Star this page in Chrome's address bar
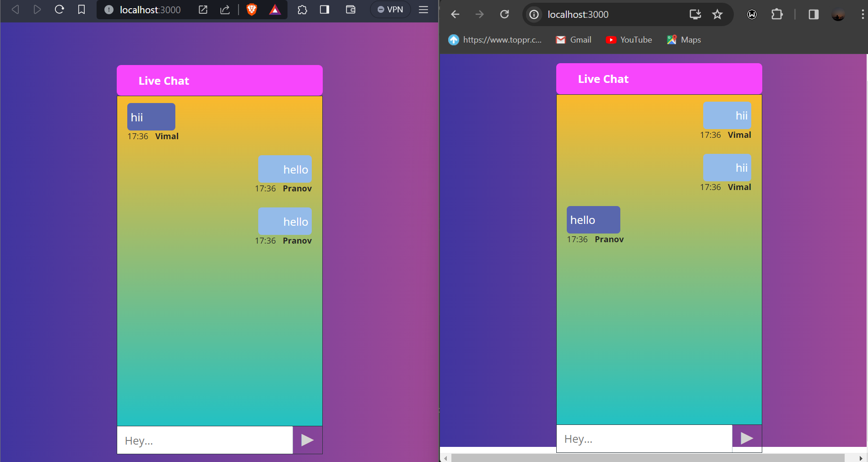Viewport: 868px width, 462px height. 717,15
